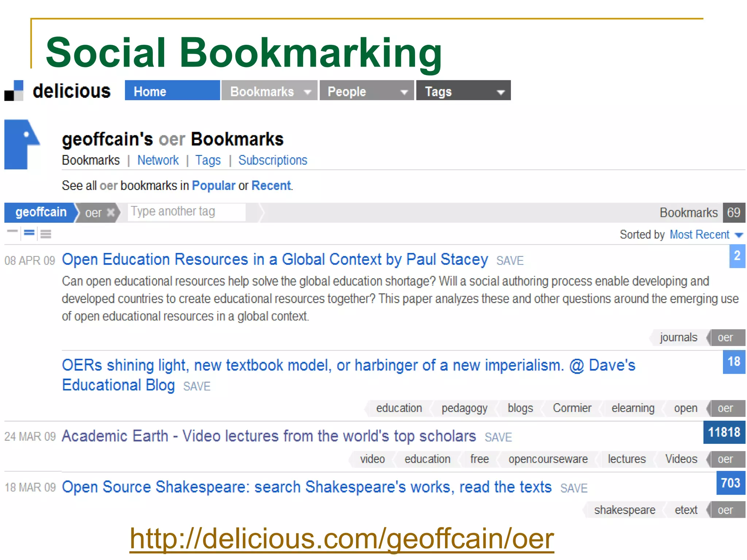Select the shakespeare tag

pyautogui.click(x=624, y=510)
